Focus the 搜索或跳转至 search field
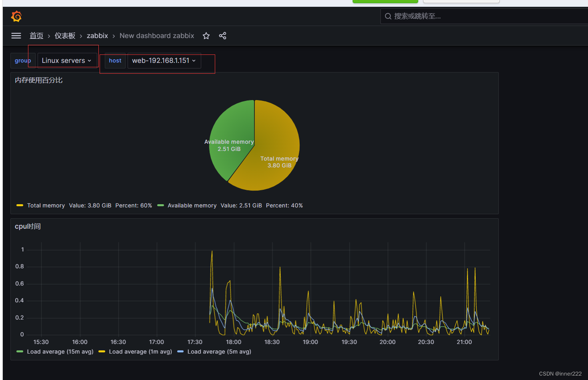Viewport: 588px width, 380px height. tap(484, 16)
